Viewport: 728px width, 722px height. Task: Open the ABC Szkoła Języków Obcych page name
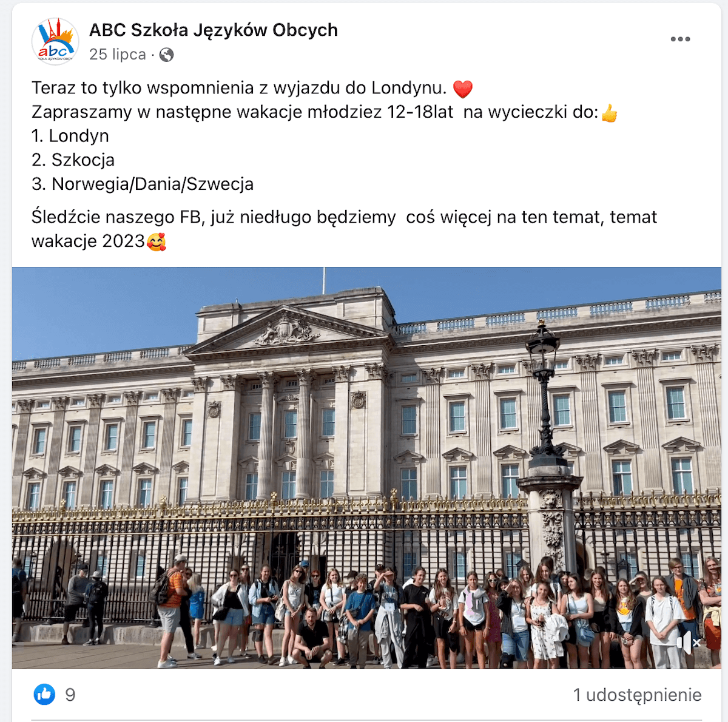point(214,30)
